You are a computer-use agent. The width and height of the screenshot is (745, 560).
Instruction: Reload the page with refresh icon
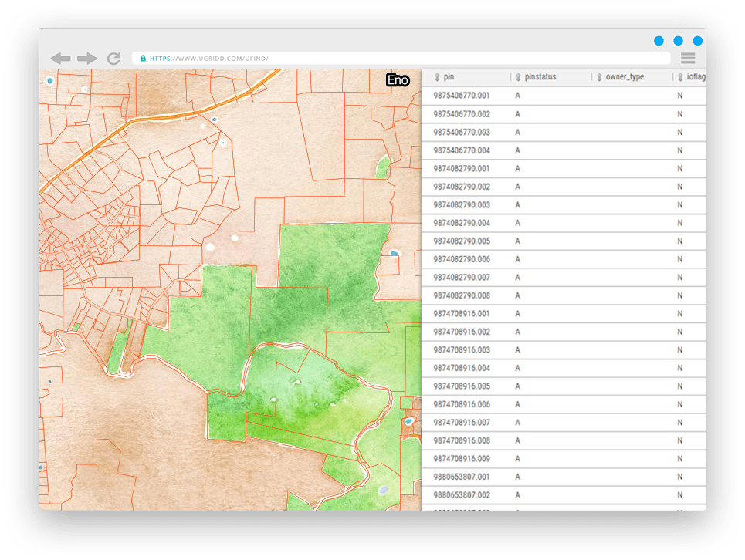tap(113, 59)
